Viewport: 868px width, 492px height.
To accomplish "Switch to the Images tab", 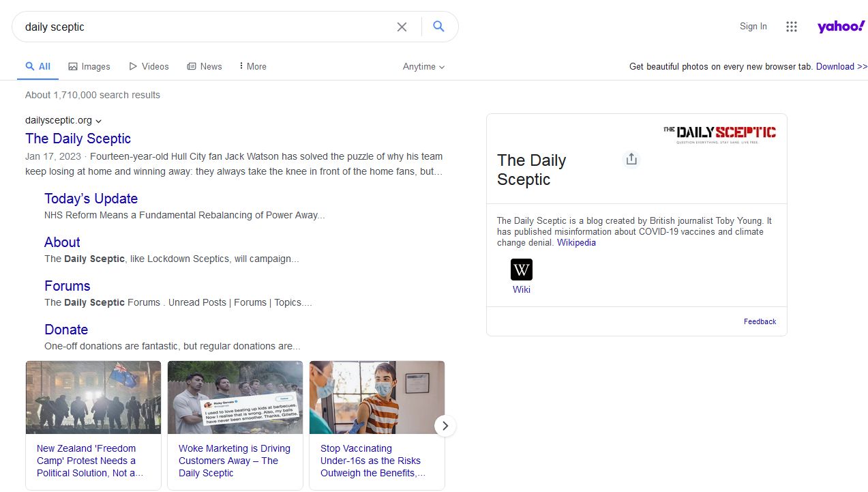I will click(89, 66).
